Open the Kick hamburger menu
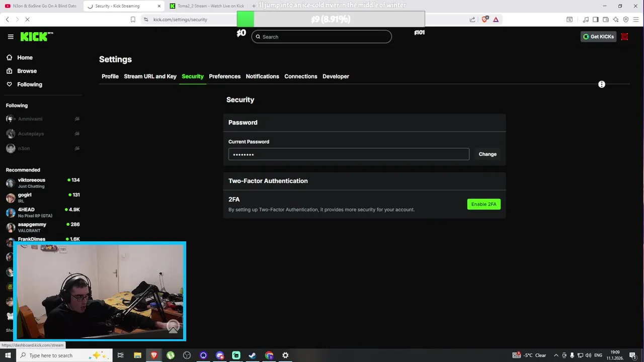The width and height of the screenshot is (644, 362). [x=11, y=37]
